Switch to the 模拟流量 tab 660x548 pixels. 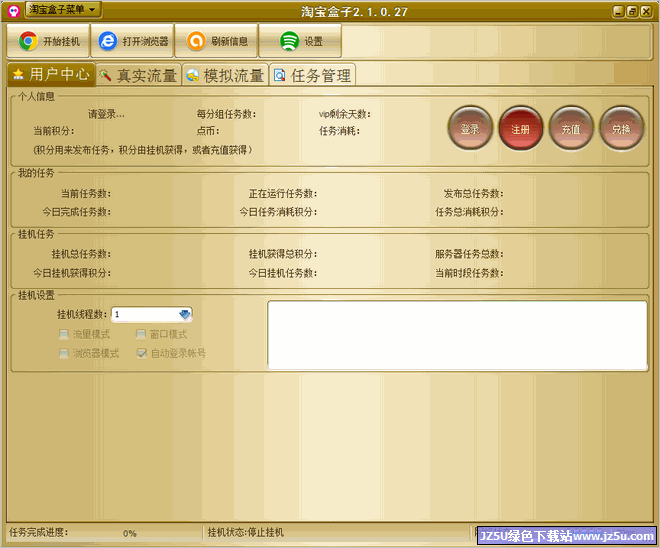coord(226,75)
